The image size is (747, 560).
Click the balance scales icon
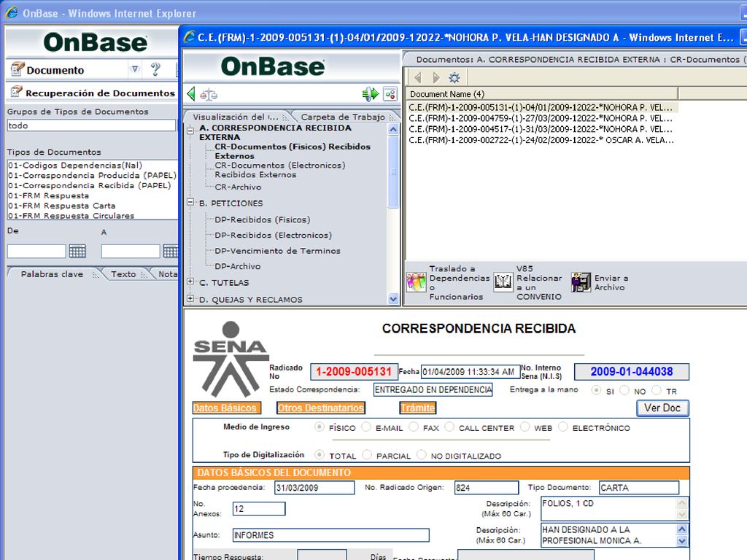coord(209,94)
